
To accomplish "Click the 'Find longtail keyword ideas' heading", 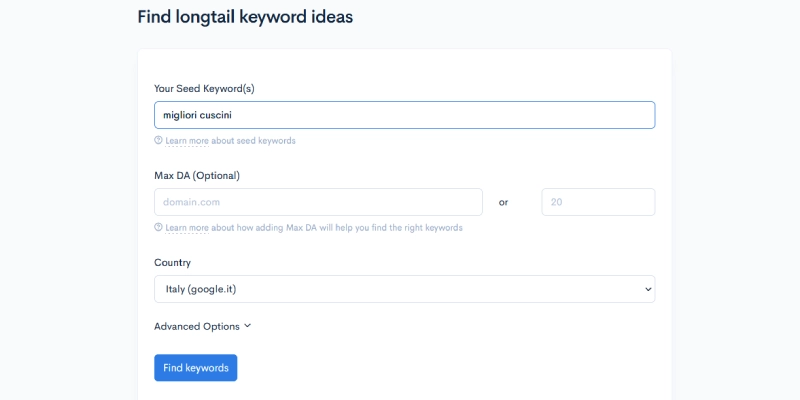I will pos(245,17).
